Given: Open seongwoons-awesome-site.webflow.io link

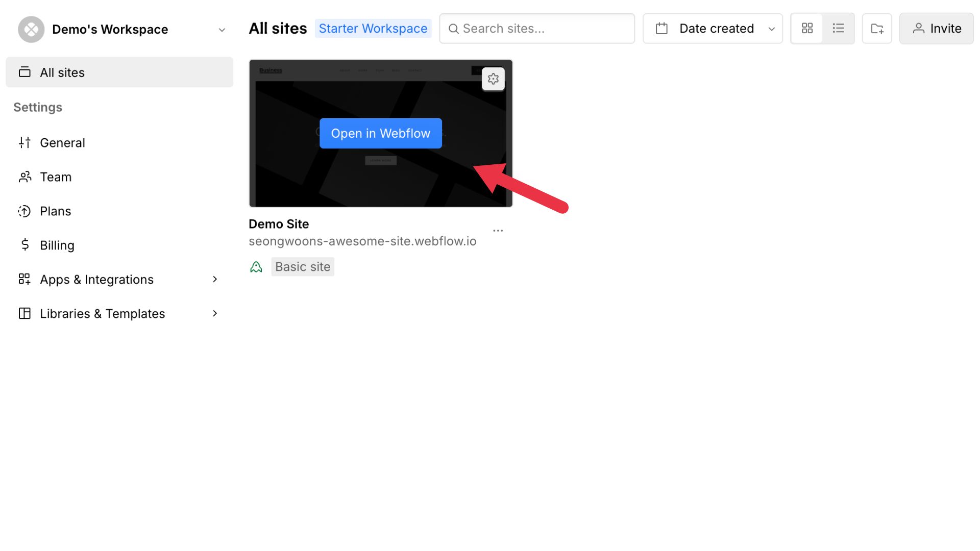Looking at the screenshot, I should 362,241.
